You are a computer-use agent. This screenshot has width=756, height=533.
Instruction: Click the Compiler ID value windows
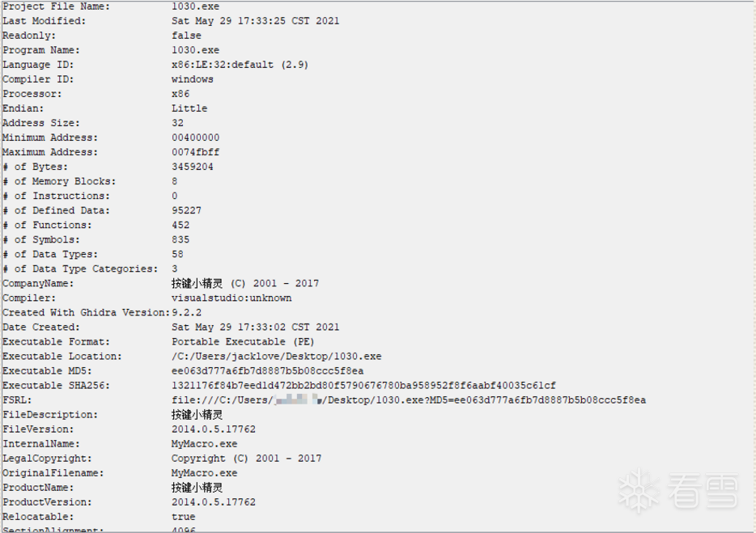click(x=192, y=79)
